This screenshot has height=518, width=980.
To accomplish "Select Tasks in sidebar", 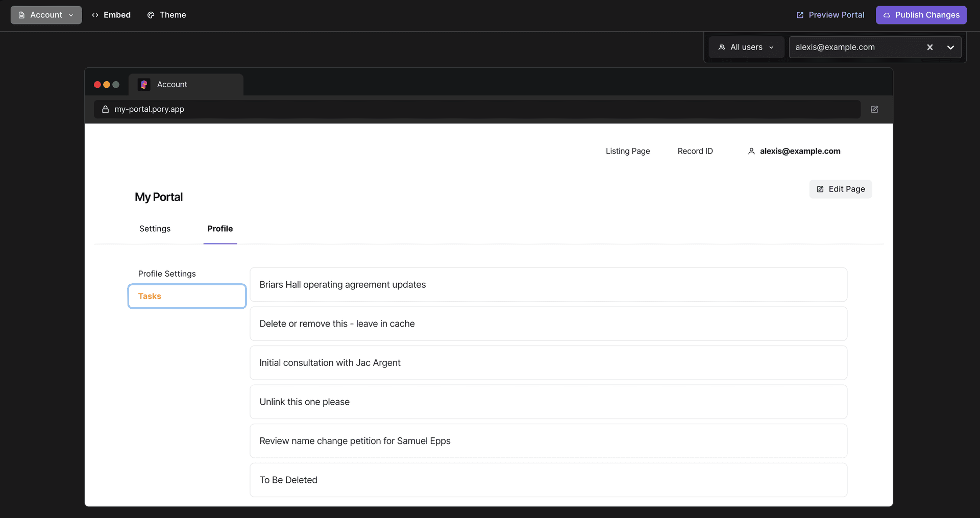I will coord(187,296).
